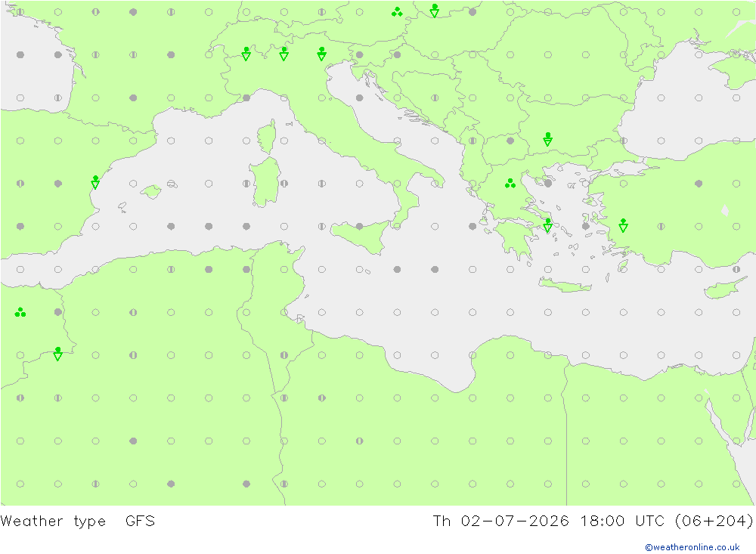Click the easternmost shower symbol over northeastern Italy

[321, 54]
